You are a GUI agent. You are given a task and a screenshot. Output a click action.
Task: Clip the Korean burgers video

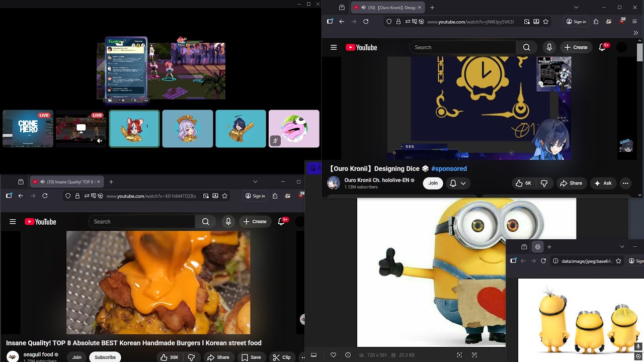point(282,357)
